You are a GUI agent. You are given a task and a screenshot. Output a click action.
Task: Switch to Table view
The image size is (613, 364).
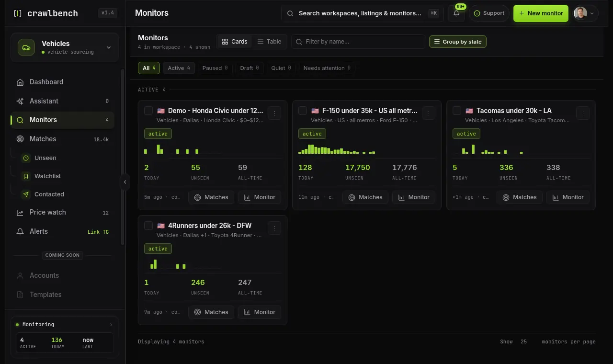(x=269, y=42)
